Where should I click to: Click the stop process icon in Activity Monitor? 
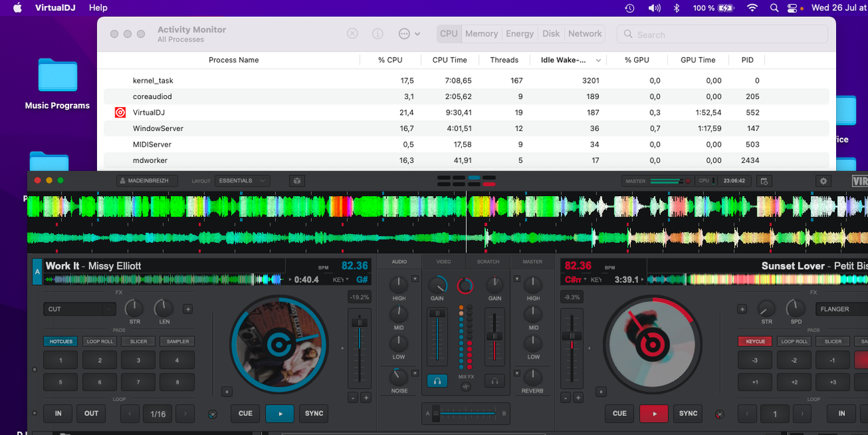tap(352, 33)
